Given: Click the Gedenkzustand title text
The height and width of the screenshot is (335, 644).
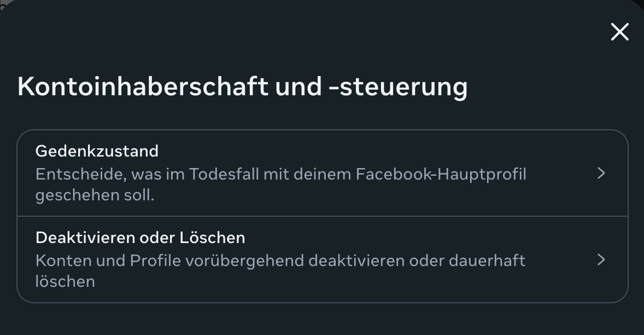Looking at the screenshot, I should pos(97,151).
